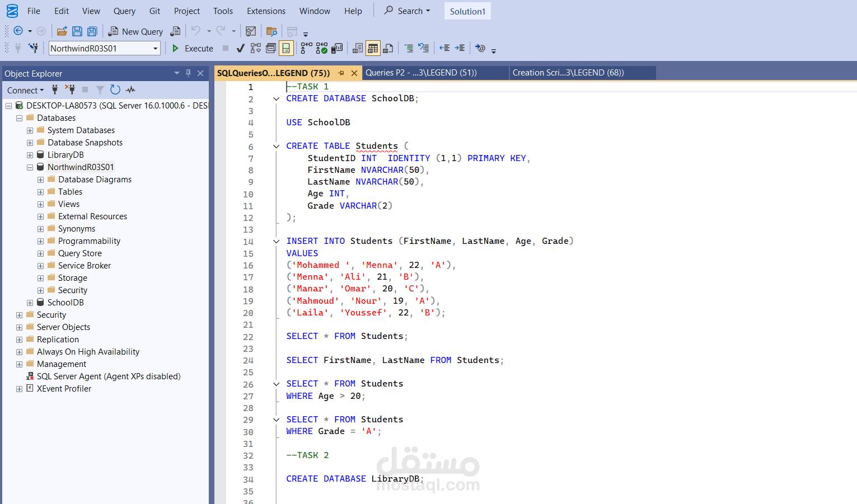This screenshot has height=504, width=857.
Task: Refresh the Object Explorer tree
Action: [x=115, y=90]
